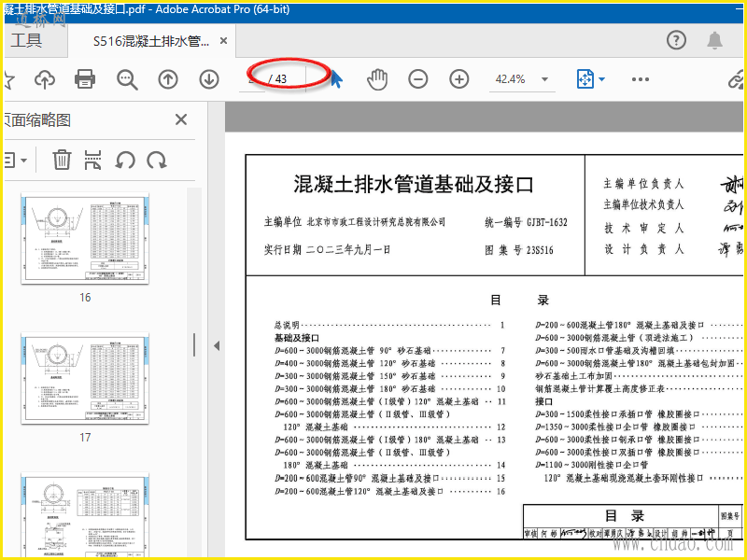This screenshot has width=747, height=560.
Task: Switch to the S516混凝土排水管 document tab
Action: pyautogui.click(x=151, y=41)
